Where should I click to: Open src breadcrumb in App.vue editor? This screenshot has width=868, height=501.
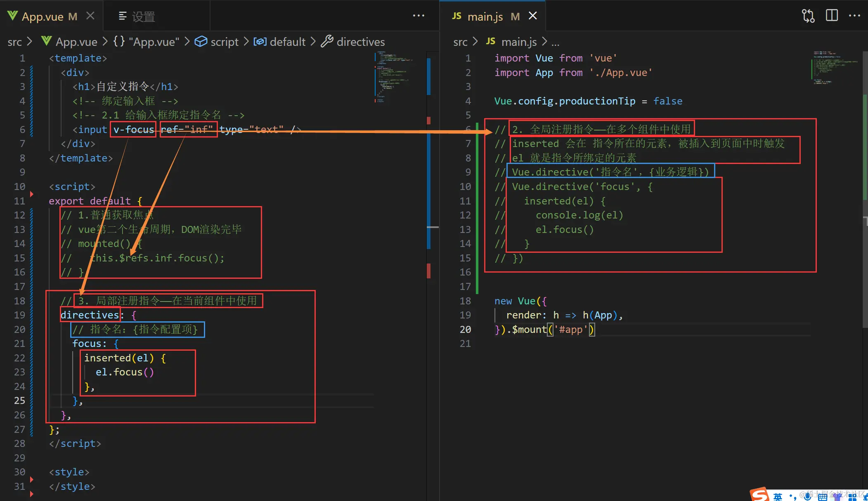14,42
